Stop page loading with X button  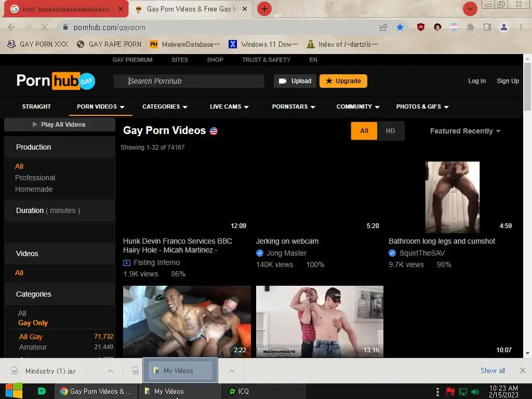(x=45, y=27)
